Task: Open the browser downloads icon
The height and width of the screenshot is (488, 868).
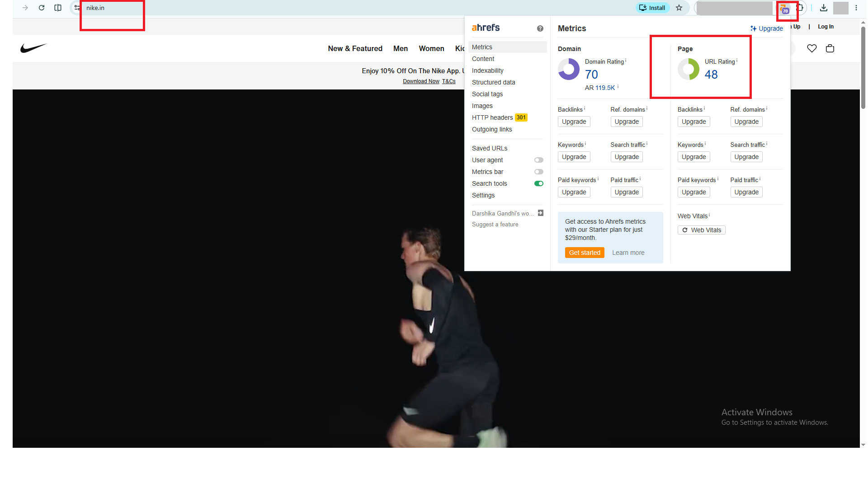Action: 824,8
